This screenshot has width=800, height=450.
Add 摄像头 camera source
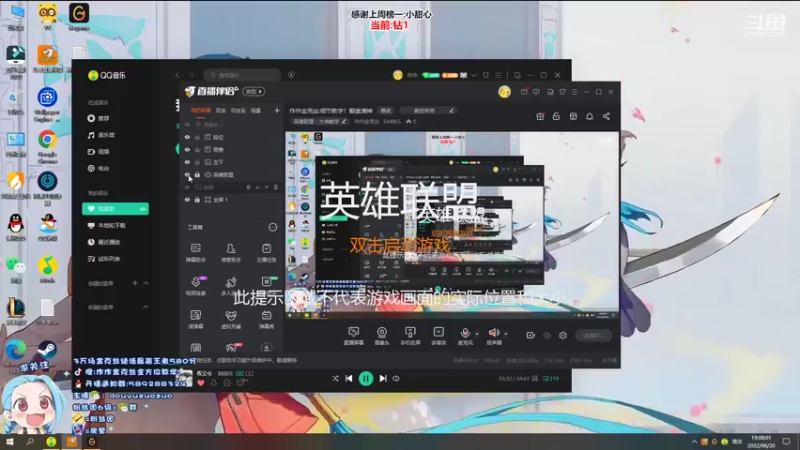pyautogui.click(x=382, y=336)
